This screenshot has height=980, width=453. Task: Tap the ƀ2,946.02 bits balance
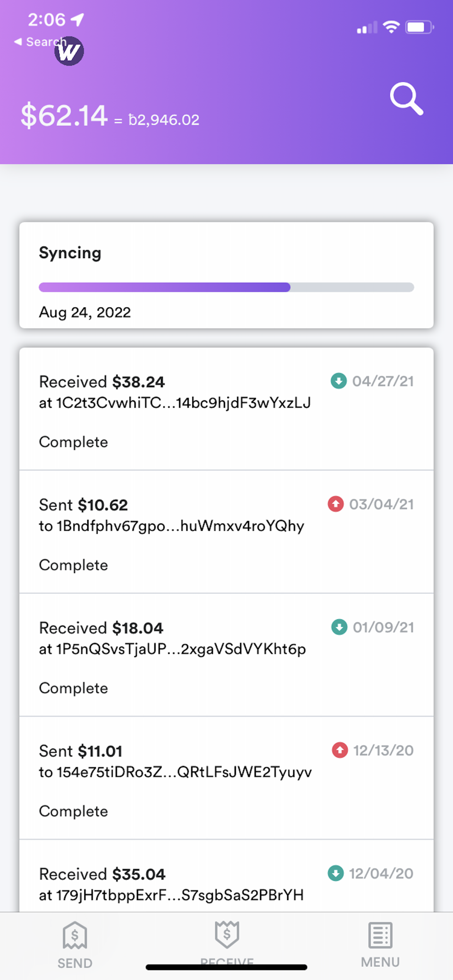point(164,120)
